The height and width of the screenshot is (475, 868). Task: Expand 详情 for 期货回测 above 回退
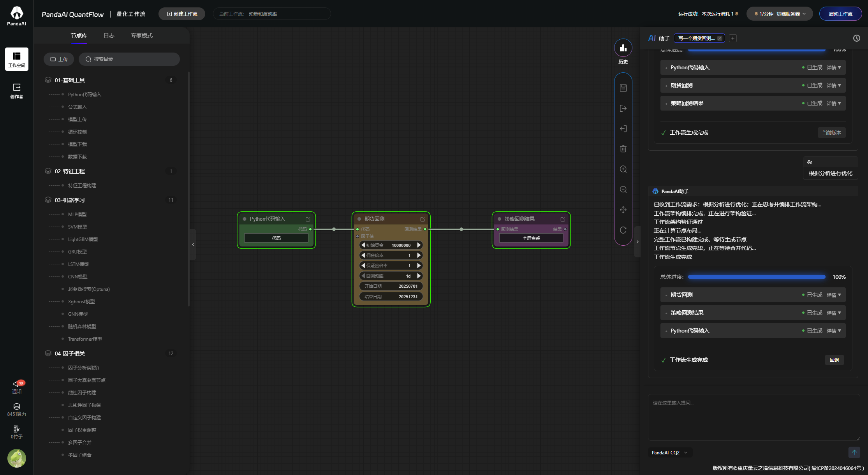click(834, 295)
